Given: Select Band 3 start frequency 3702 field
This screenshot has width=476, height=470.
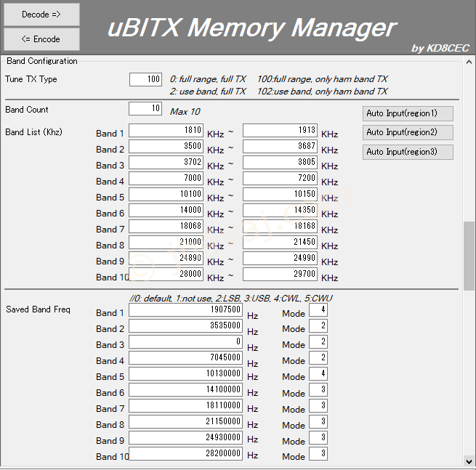Looking at the screenshot, I should click(x=166, y=162).
